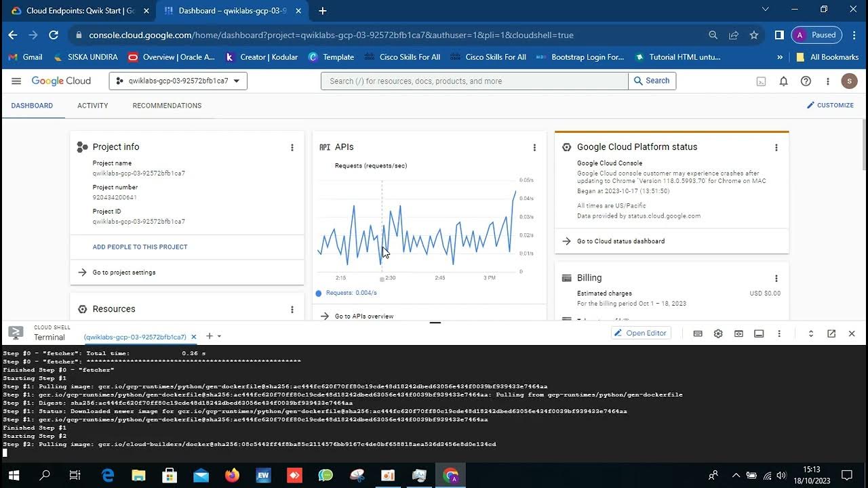Add a new Cloud Shell terminal tab
The height and width of the screenshot is (488, 868).
(x=210, y=336)
